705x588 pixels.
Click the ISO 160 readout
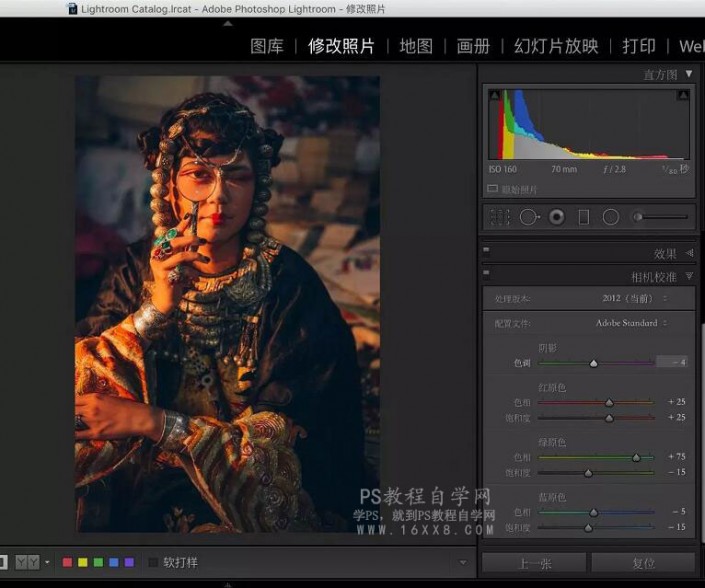coord(503,169)
